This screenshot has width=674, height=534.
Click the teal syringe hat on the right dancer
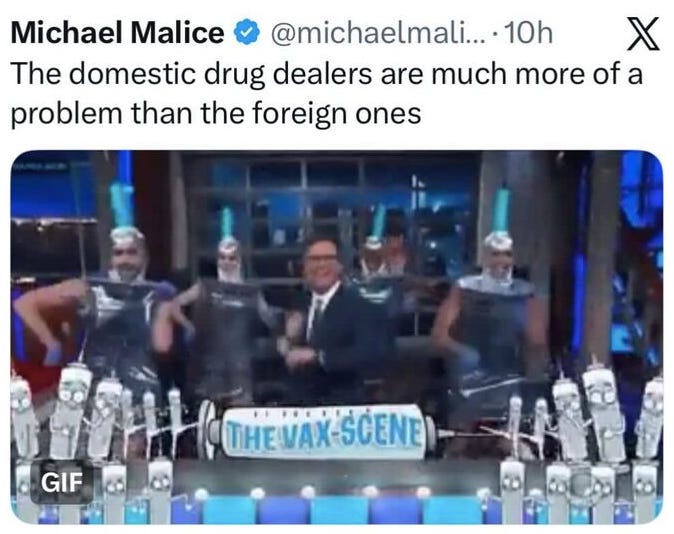coord(501,210)
